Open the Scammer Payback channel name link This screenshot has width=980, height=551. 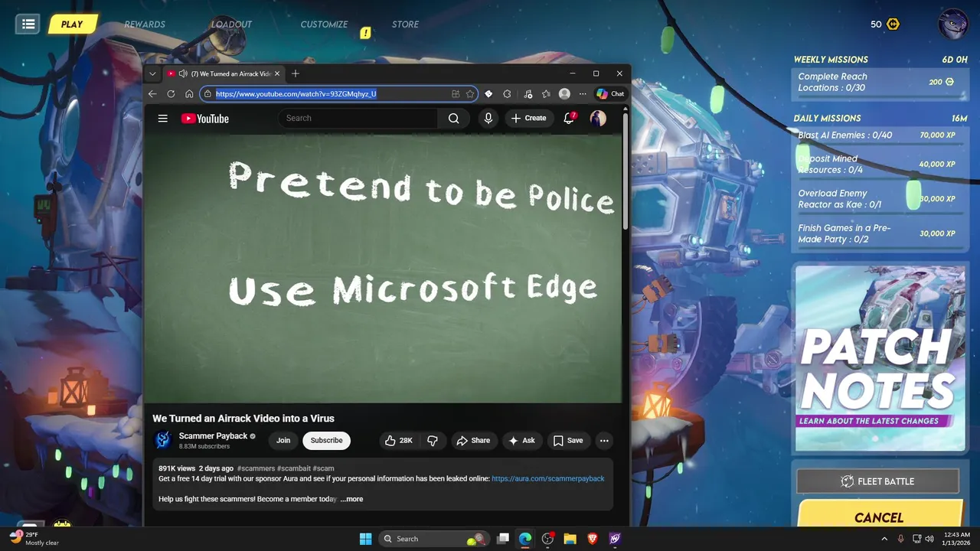pyautogui.click(x=213, y=436)
